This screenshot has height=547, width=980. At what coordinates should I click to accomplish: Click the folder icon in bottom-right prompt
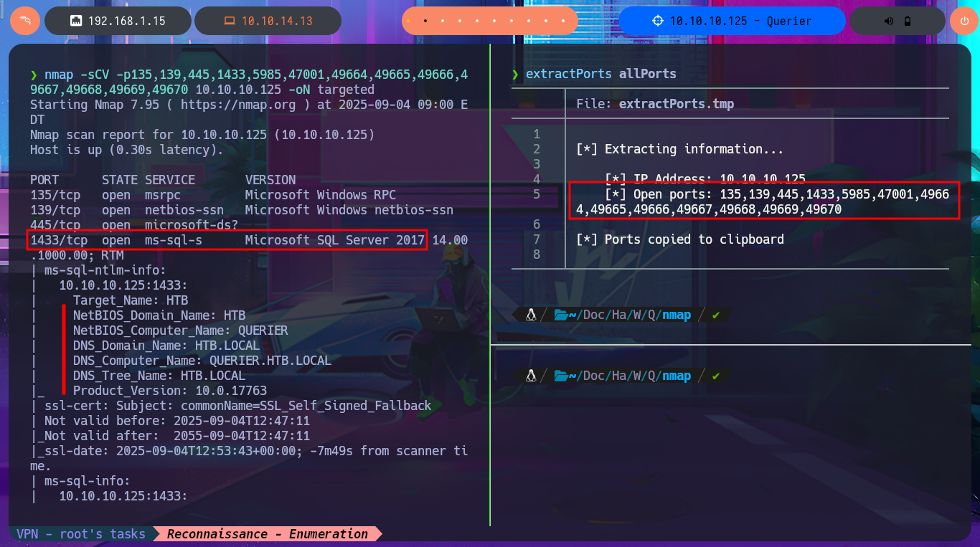click(561, 376)
